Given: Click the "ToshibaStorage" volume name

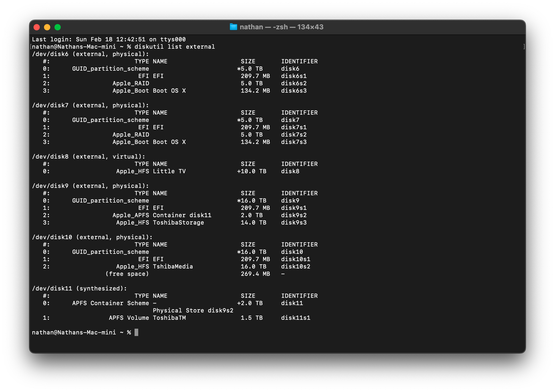Looking at the screenshot, I should (x=178, y=222).
